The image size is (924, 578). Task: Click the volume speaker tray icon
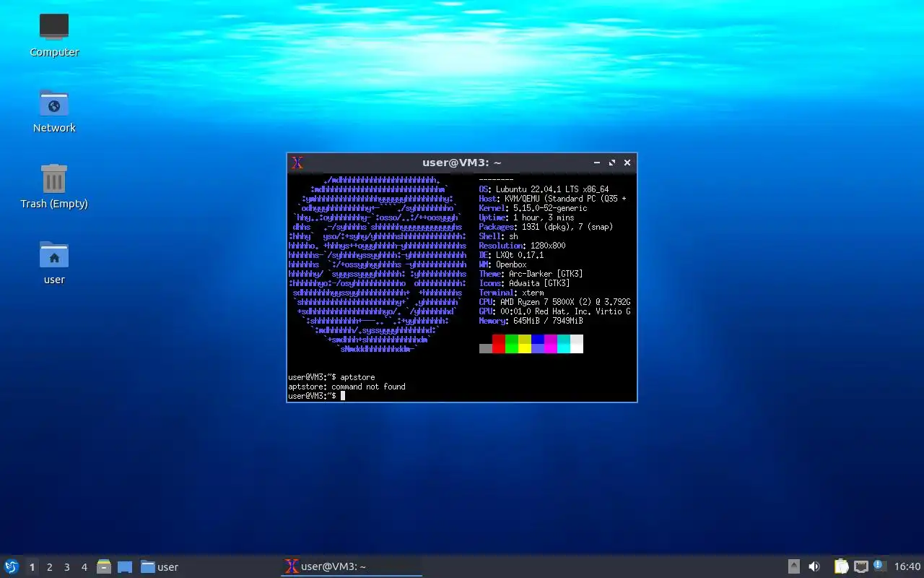814,566
